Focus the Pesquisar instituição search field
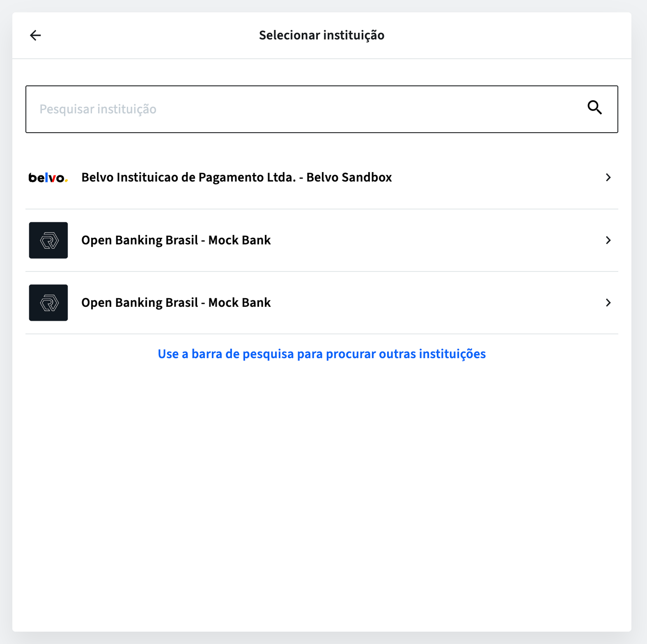Viewport: 647px width, 644px height. (x=322, y=109)
